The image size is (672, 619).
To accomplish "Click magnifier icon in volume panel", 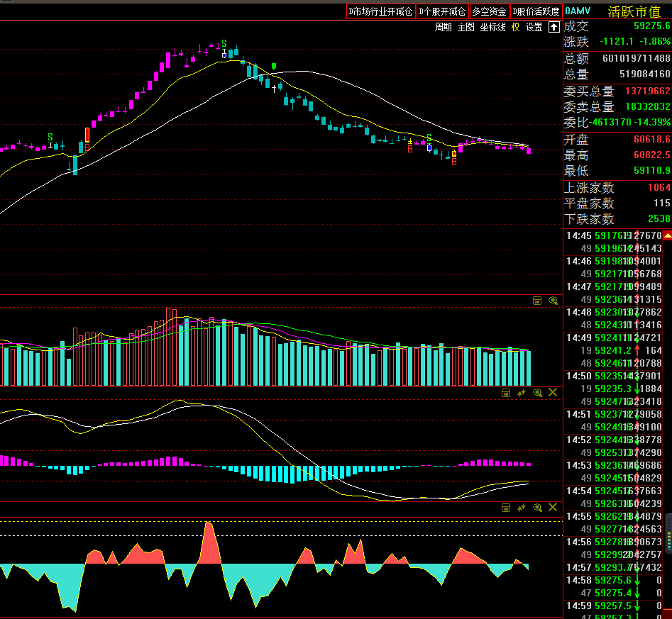I will pyautogui.click(x=553, y=301).
